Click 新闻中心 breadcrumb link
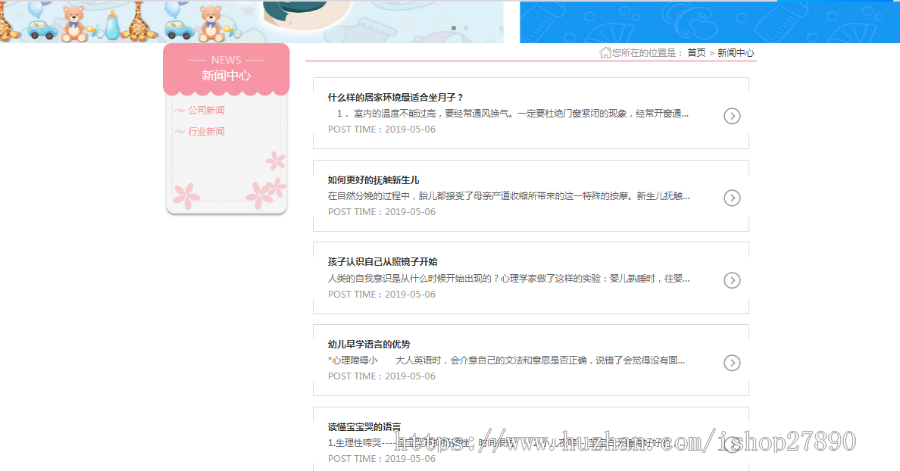Image resolution: width=900 pixels, height=471 pixels. point(736,53)
